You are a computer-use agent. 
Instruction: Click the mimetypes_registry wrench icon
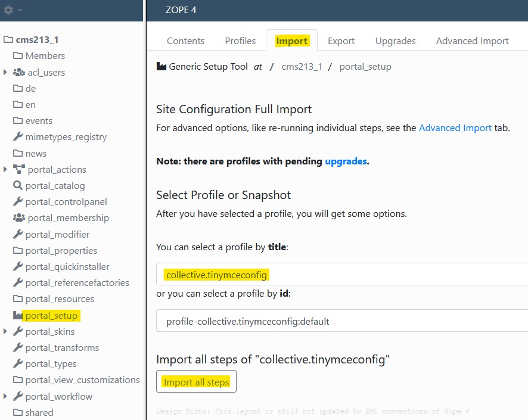point(18,137)
